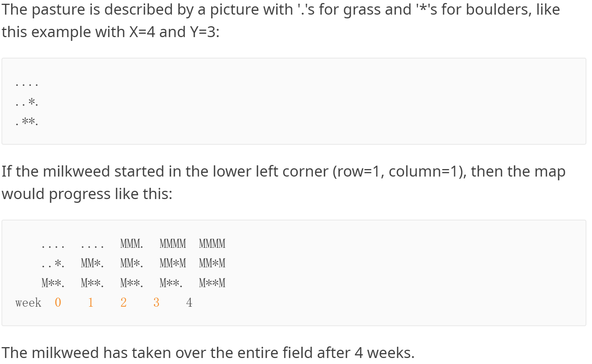The height and width of the screenshot is (364, 592).
Task: Click the black week number 4
Action: pyautogui.click(x=189, y=302)
